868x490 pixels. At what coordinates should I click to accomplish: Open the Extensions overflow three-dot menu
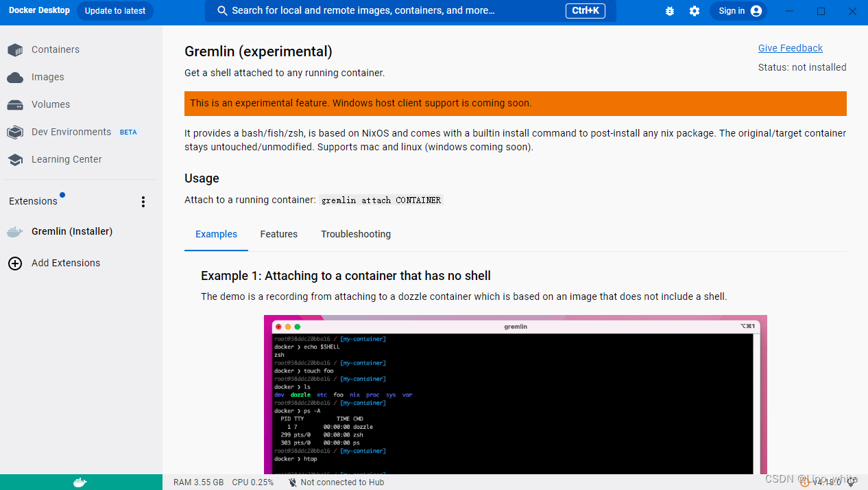pos(143,201)
